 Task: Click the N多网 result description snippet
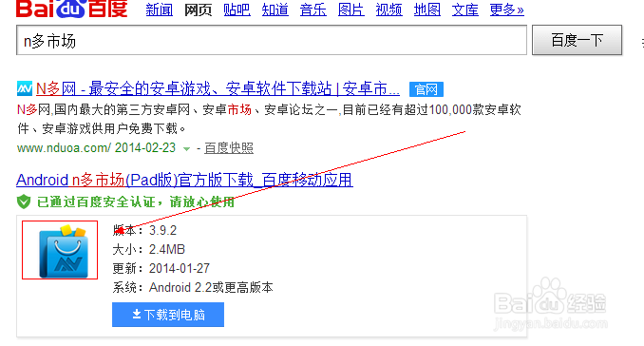269,119
